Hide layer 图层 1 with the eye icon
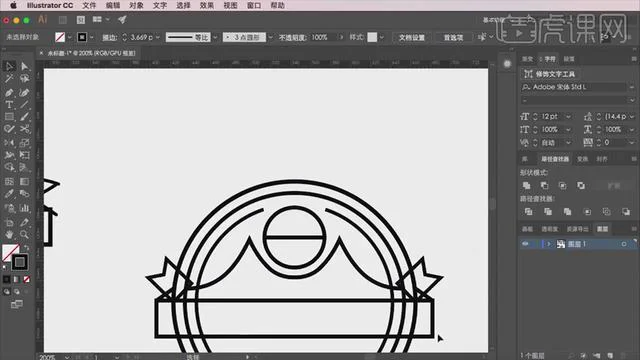This screenshot has width=640, height=360. [x=525, y=244]
